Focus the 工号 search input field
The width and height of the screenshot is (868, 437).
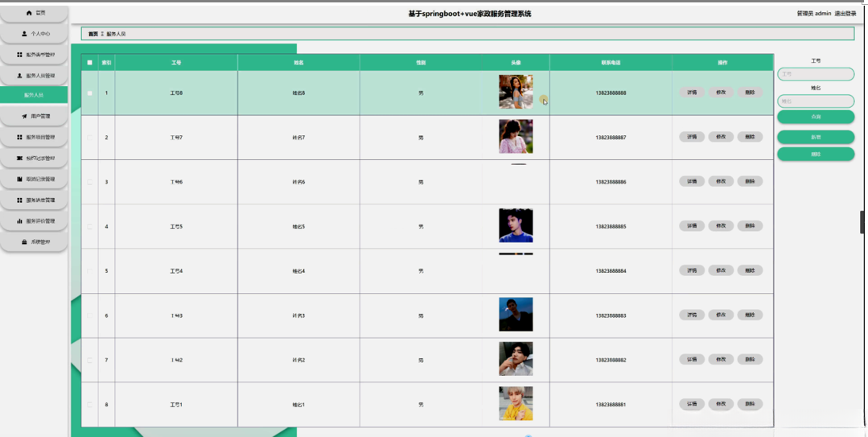point(816,74)
